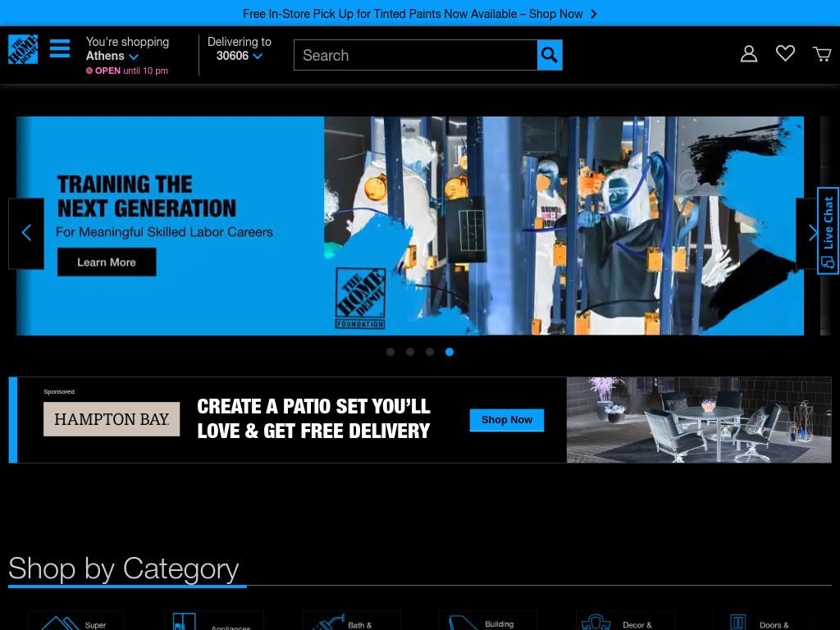
Task: Select the third carousel dot
Action: (x=430, y=352)
